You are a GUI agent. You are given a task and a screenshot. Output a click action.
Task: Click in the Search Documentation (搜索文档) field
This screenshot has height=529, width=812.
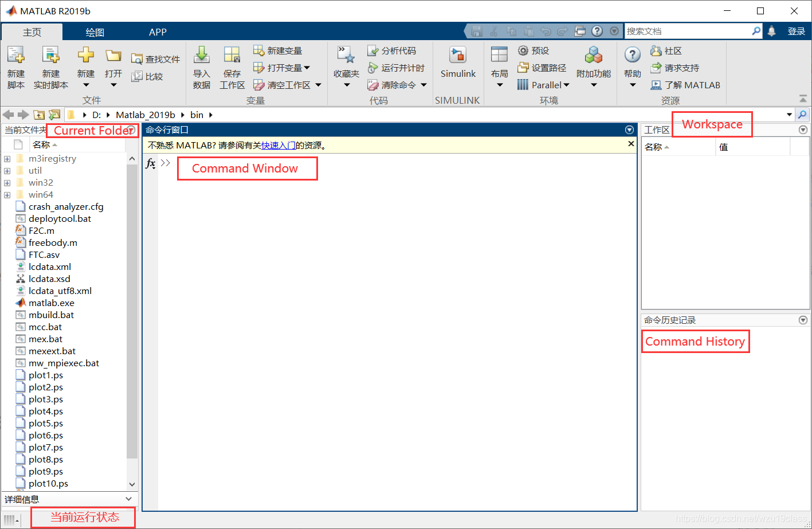689,31
